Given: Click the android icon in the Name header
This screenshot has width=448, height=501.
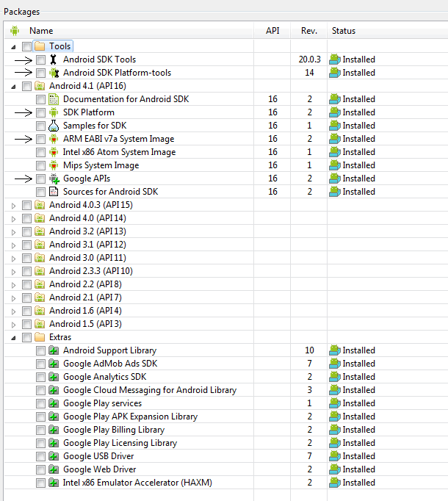Looking at the screenshot, I should coord(15,31).
